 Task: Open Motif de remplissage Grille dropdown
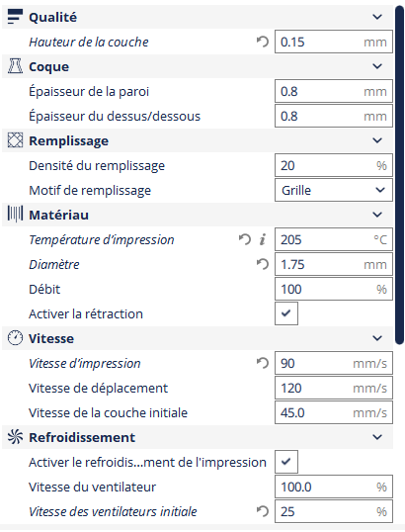(334, 190)
